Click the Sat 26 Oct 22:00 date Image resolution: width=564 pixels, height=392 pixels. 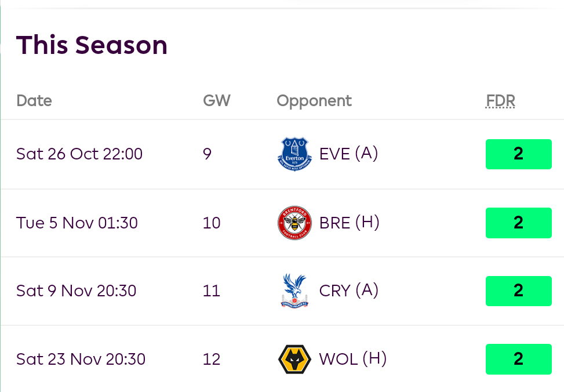pos(79,154)
